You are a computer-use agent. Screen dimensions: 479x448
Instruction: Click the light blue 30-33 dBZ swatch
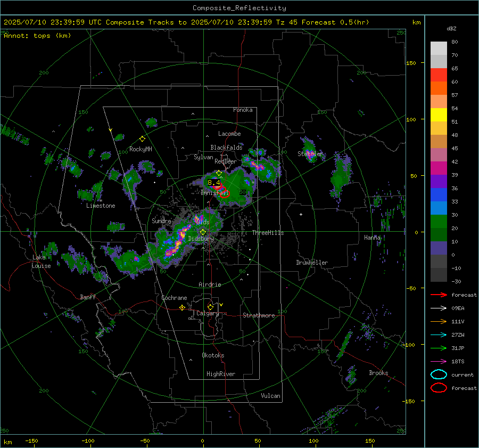click(x=439, y=208)
